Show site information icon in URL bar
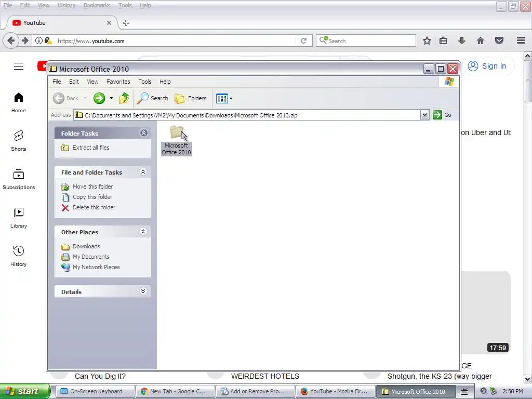532x399 pixels. (39, 41)
